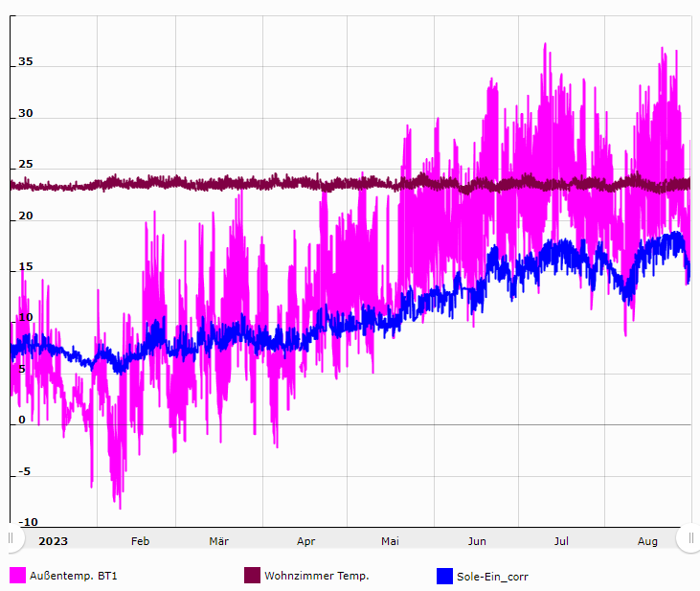Click the Jun label on the time axis
700x591 pixels.
pyautogui.click(x=477, y=541)
